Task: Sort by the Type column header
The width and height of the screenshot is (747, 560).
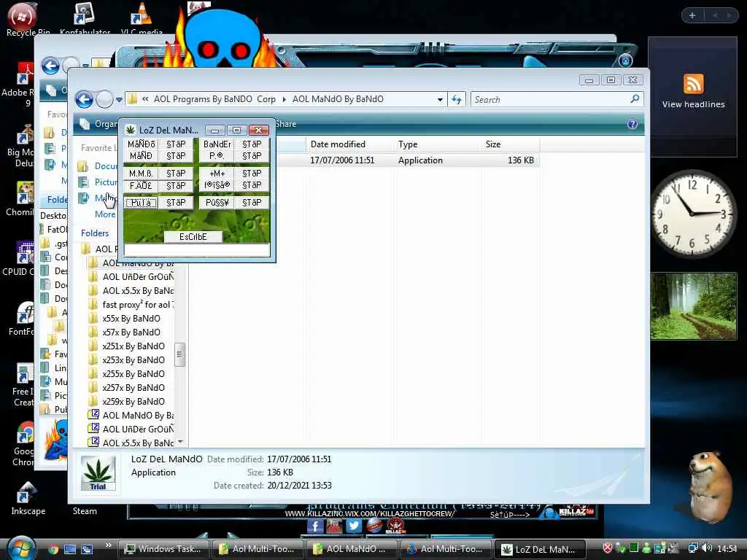Action: pos(437,144)
